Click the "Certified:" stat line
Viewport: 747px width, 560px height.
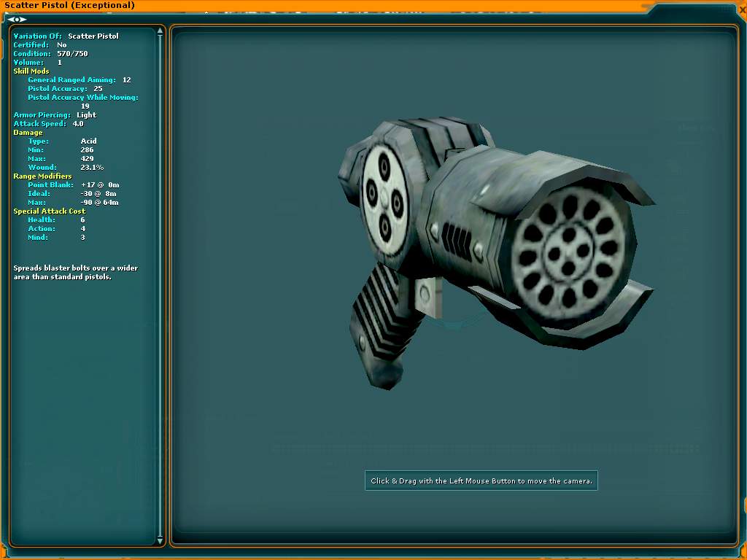[40, 44]
